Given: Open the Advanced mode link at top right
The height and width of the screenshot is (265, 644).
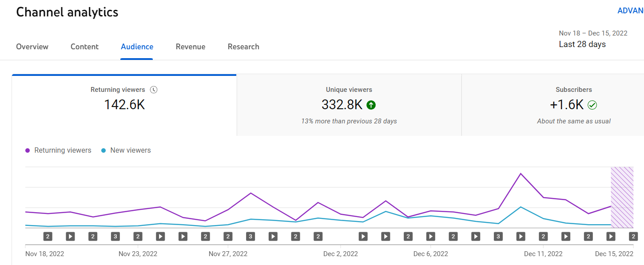Looking at the screenshot, I should tap(631, 11).
